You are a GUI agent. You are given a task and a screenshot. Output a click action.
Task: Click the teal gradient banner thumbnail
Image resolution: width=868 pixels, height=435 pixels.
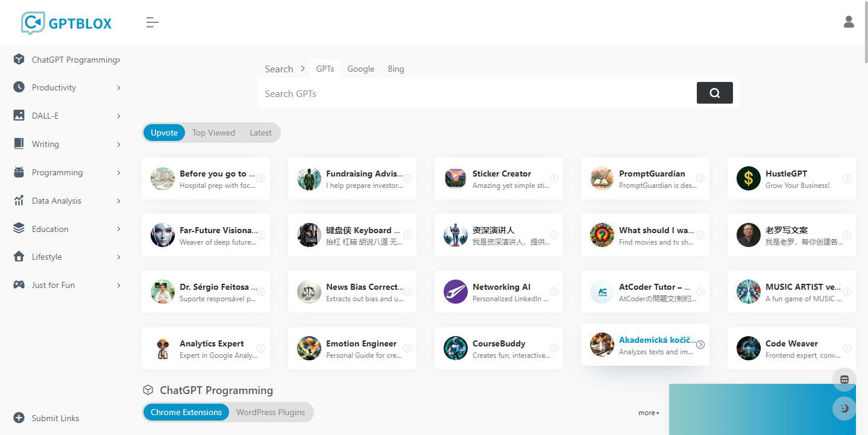tap(763, 410)
